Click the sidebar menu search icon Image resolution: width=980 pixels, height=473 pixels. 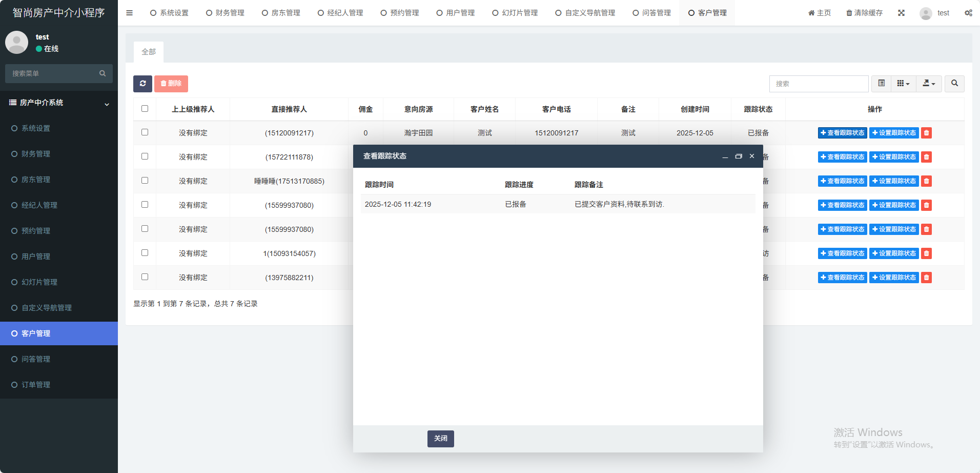coord(103,73)
